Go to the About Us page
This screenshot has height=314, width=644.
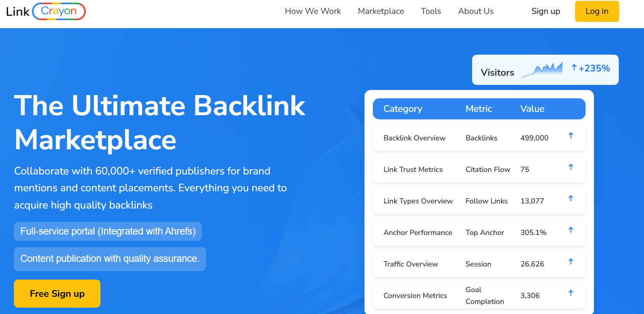pos(476,11)
